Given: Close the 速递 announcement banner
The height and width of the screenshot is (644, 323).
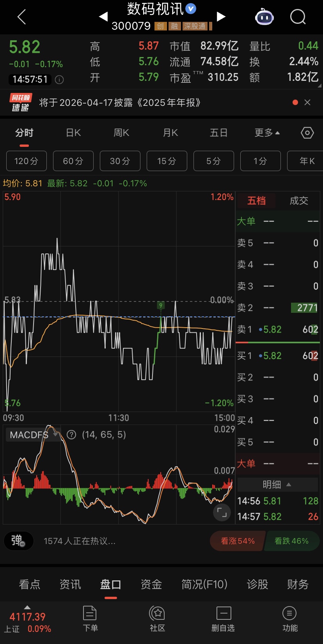Looking at the screenshot, I should pyautogui.click(x=307, y=102).
